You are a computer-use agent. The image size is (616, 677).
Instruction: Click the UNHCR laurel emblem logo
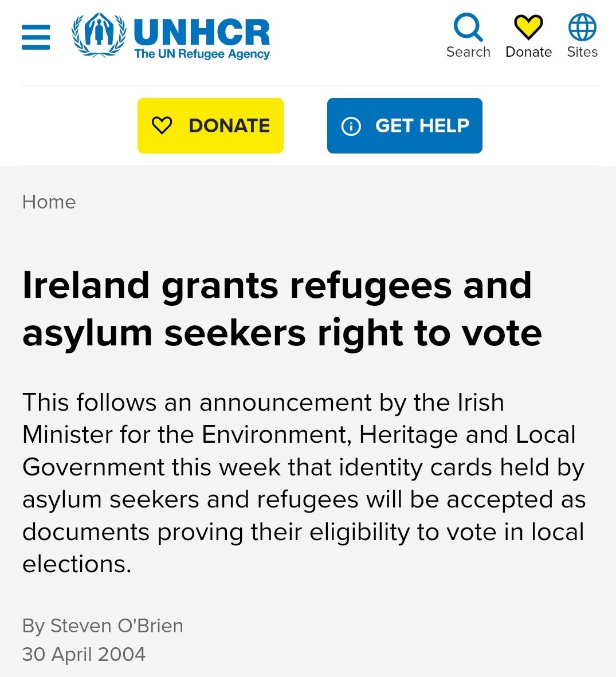[x=99, y=35]
